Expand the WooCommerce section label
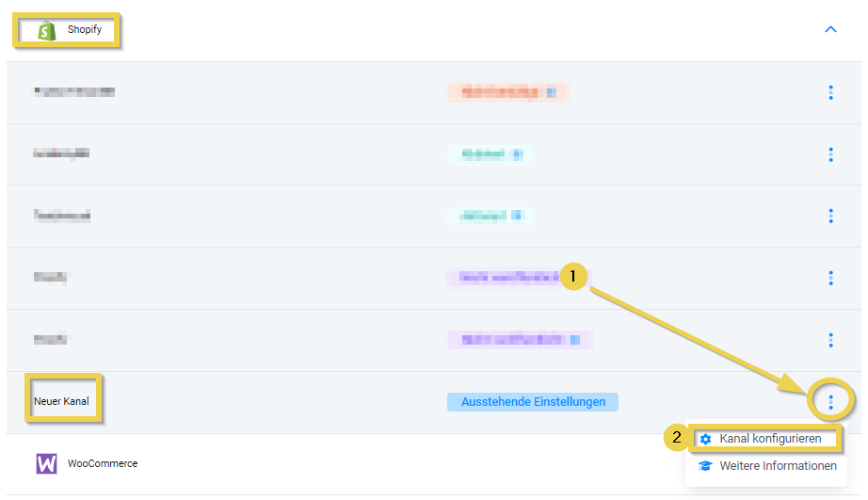Screen dimensions: 868x500 click(102, 463)
